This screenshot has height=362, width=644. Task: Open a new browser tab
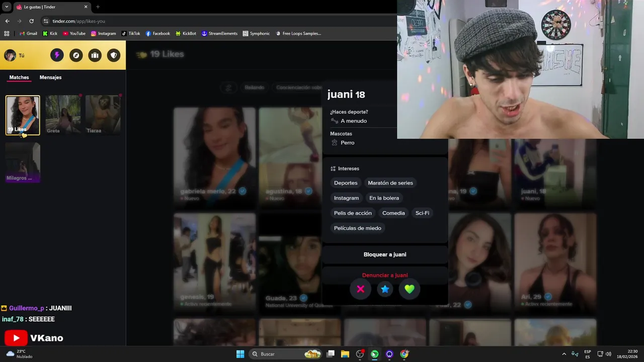point(98,7)
